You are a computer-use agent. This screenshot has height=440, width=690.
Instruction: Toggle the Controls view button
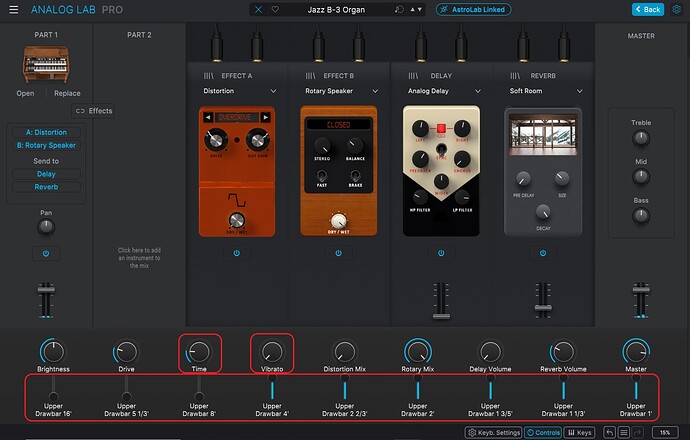coord(543,433)
